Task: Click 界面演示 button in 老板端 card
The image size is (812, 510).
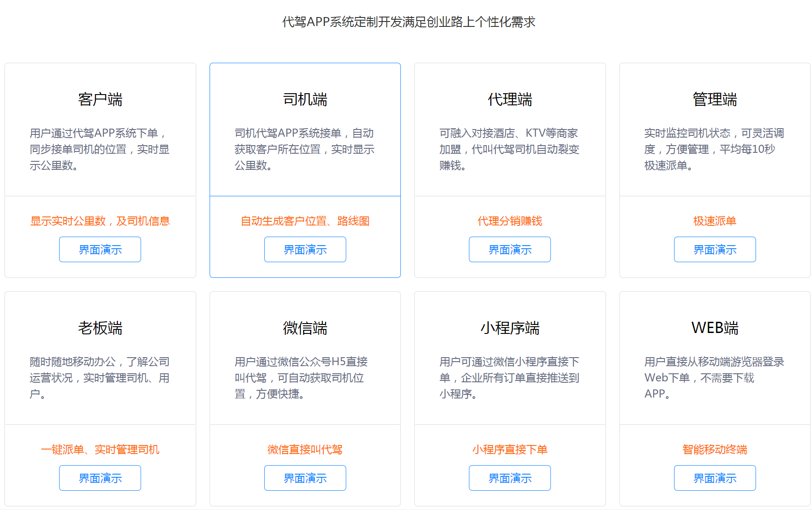Action: click(x=99, y=478)
